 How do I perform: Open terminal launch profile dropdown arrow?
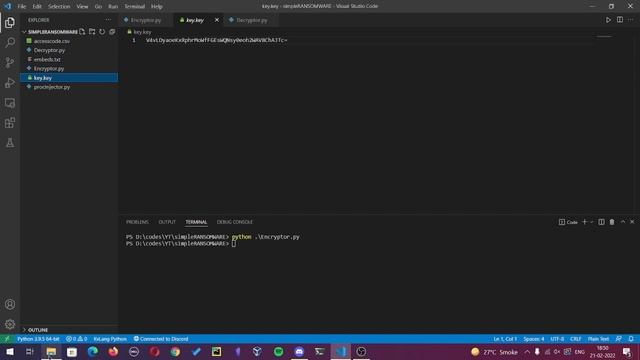591,222
